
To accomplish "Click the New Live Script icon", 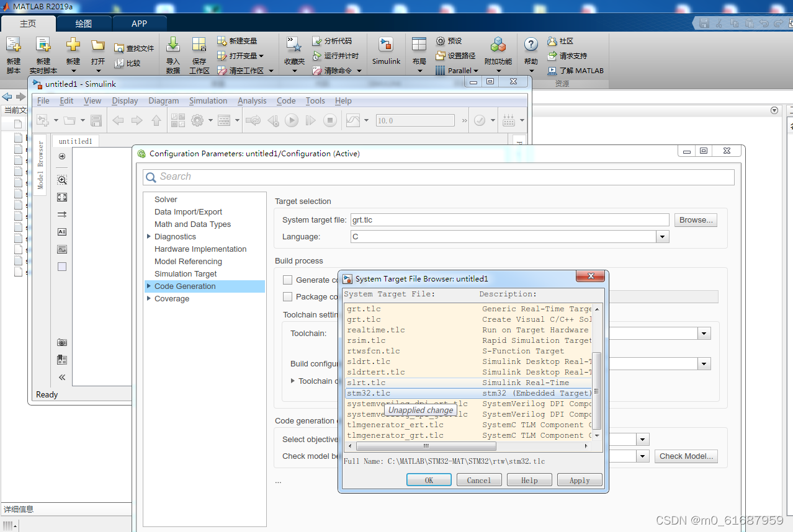I will 43,45.
